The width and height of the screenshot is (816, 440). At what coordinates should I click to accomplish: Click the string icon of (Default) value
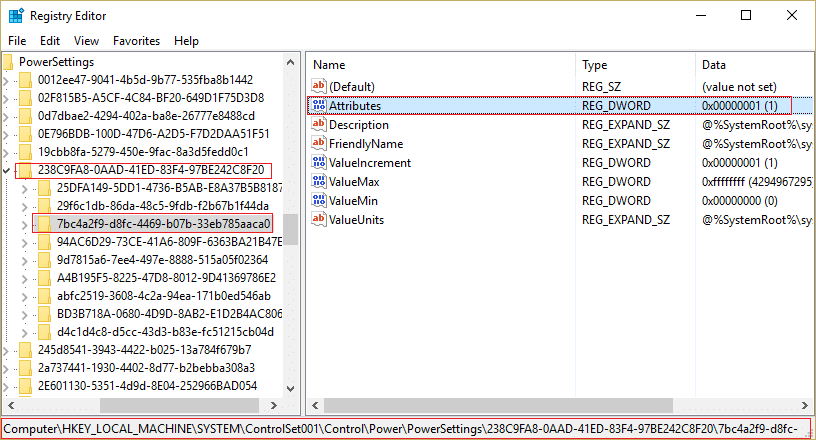pyautogui.click(x=318, y=86)
